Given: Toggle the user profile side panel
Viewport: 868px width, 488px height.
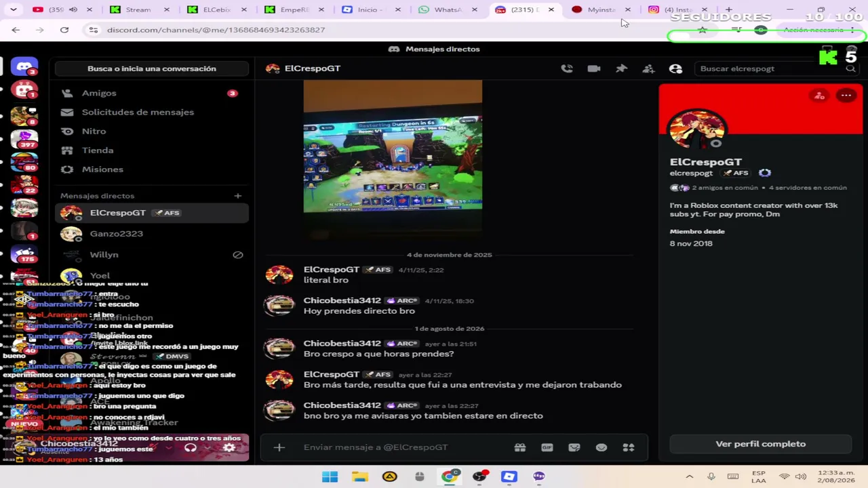Looking at the screenshot, I should tap(675, 68).
